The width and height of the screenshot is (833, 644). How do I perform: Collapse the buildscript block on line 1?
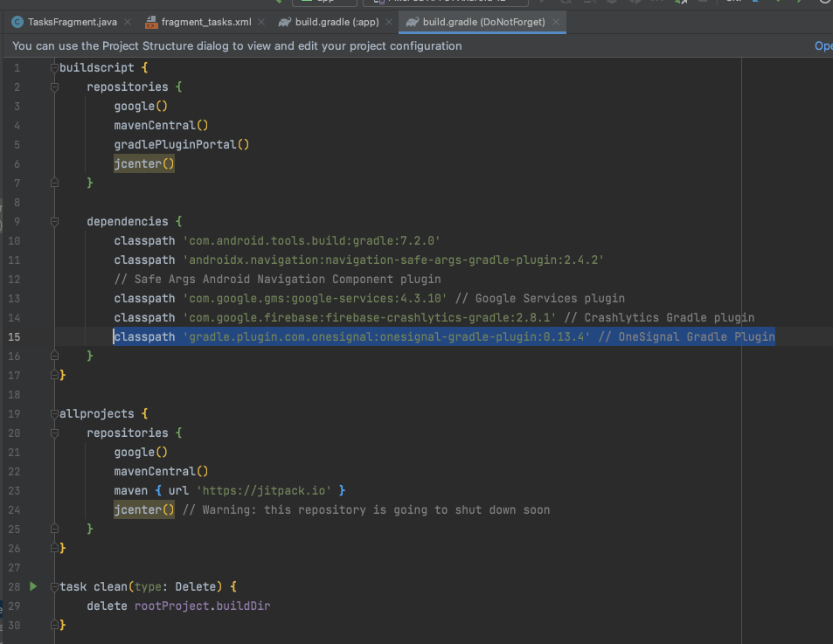click(x=54, y=67)
